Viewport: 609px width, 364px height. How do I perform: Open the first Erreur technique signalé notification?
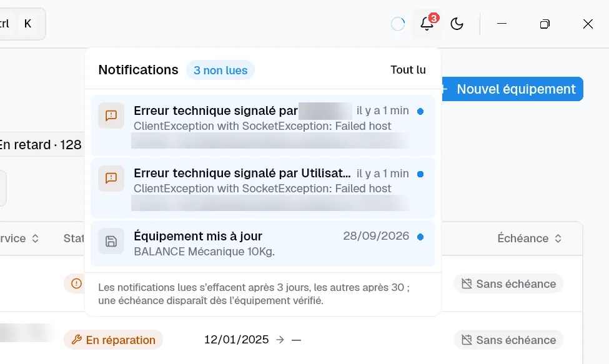pos(263,125)
